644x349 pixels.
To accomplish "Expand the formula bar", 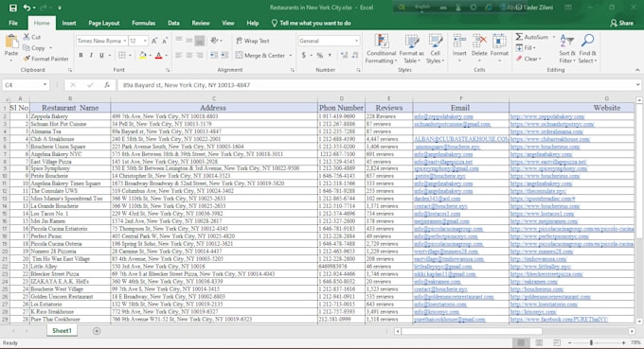I will pyautogui.click(x=637, y=85).
